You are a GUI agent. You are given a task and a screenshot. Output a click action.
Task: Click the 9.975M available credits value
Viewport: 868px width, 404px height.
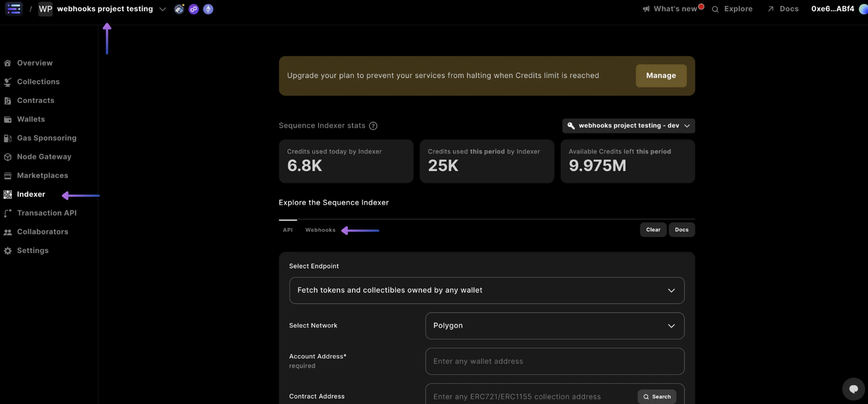[x=597, y=166]
